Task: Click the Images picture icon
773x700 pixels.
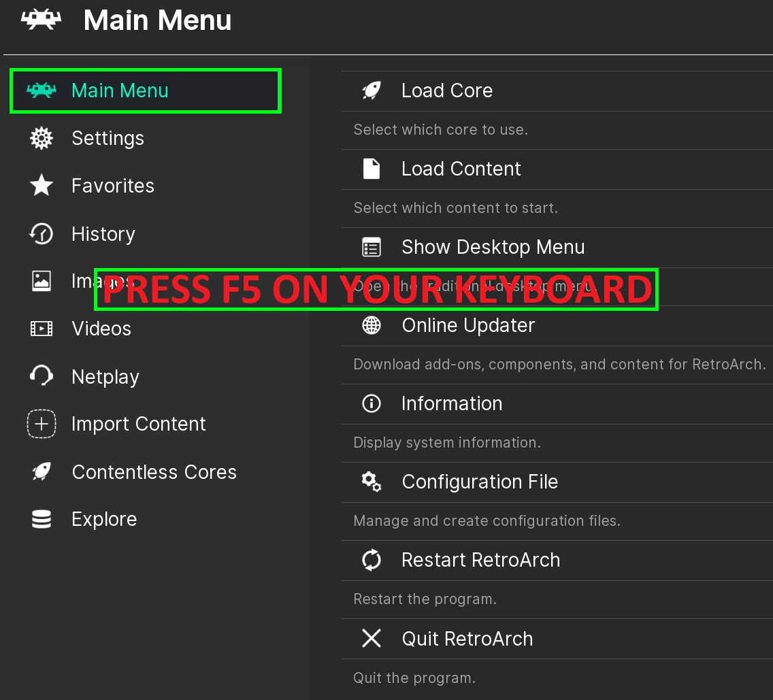Action: pos(42,281)
